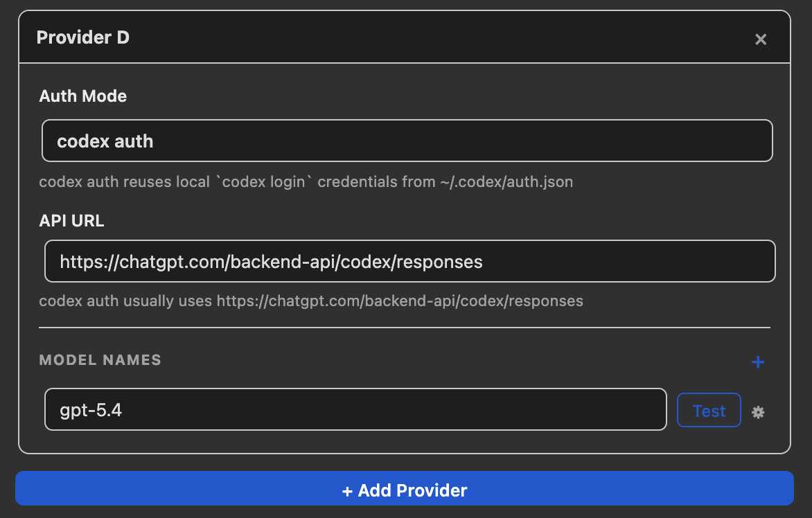Test the gpt-5.4 model connection
The width and height of the screenshot is (812, 518).
(x=709, y=410)
